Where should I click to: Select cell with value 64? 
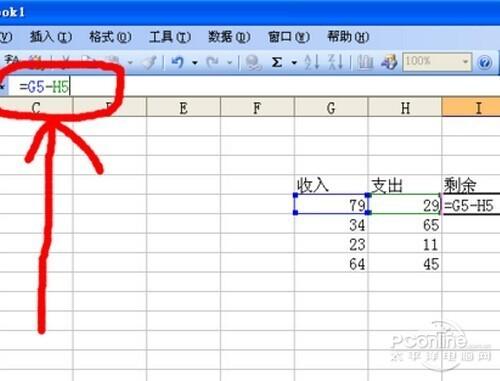point(331,263)
